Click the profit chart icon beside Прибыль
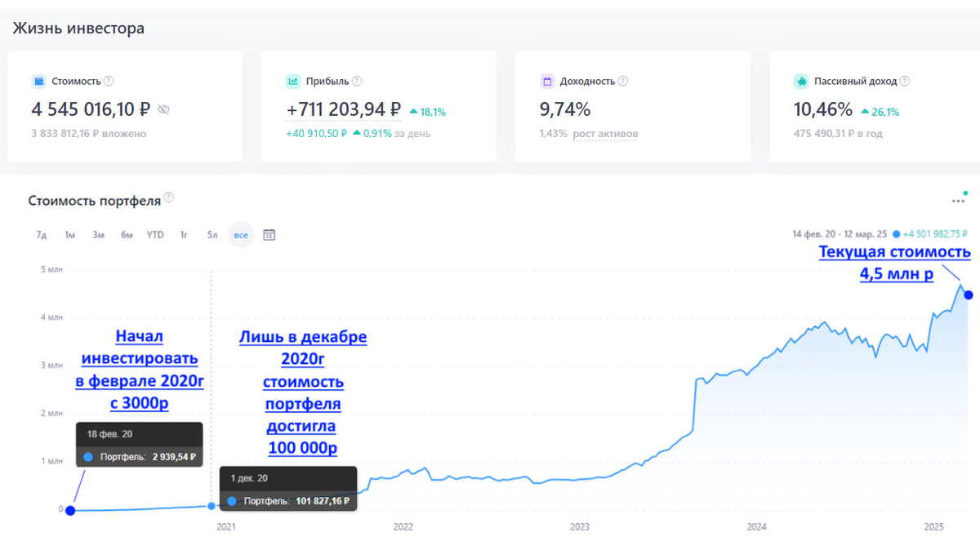The image size is (980, 559). point(293,82)
